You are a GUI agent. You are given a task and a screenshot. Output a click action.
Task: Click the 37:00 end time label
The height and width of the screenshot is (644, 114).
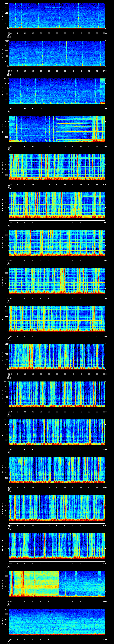[105, 450]
